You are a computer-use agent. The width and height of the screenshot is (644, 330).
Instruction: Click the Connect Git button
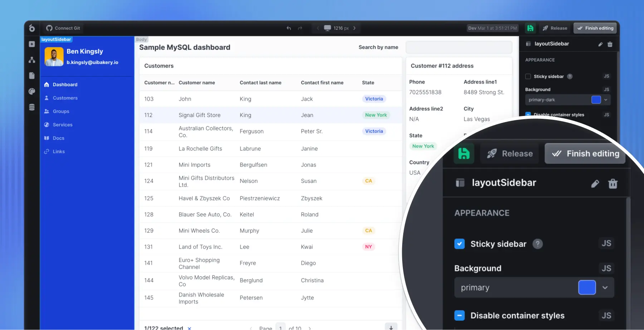tap(63, 28)
